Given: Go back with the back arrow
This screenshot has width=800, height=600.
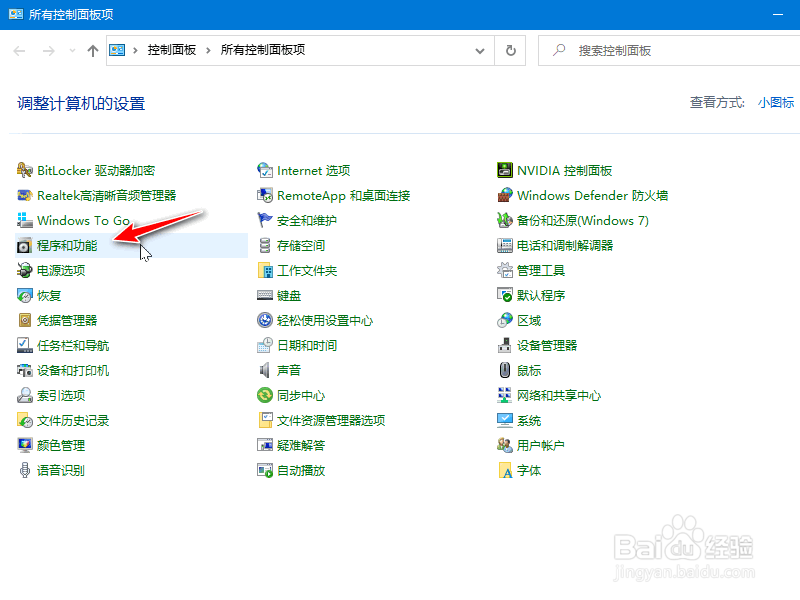Looking at the screenshot, I should pyautogui.click(x=19, y=51).
